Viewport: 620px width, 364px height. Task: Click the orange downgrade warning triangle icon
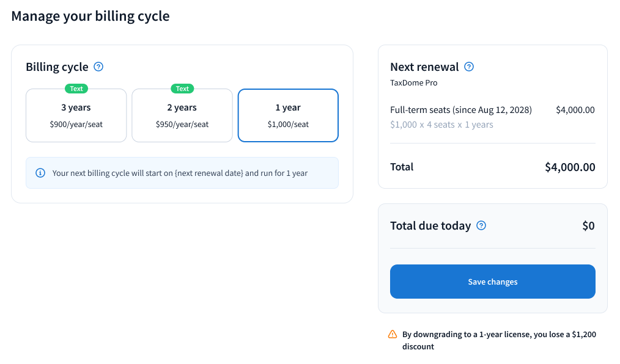pyautogui.click(x=393, y=335)
